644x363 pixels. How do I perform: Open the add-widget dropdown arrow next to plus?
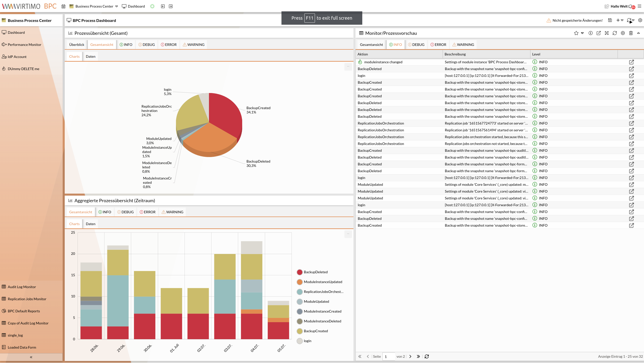click(x=622, y=20)
